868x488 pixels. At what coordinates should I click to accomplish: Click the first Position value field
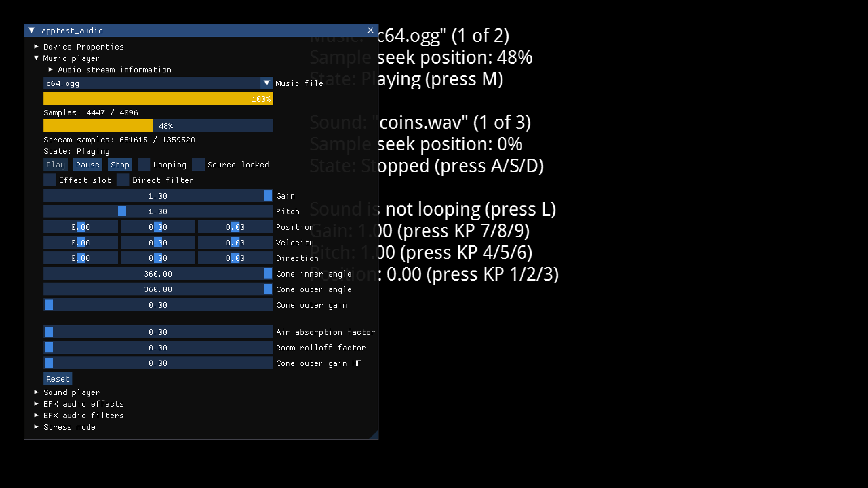(81, 227)
